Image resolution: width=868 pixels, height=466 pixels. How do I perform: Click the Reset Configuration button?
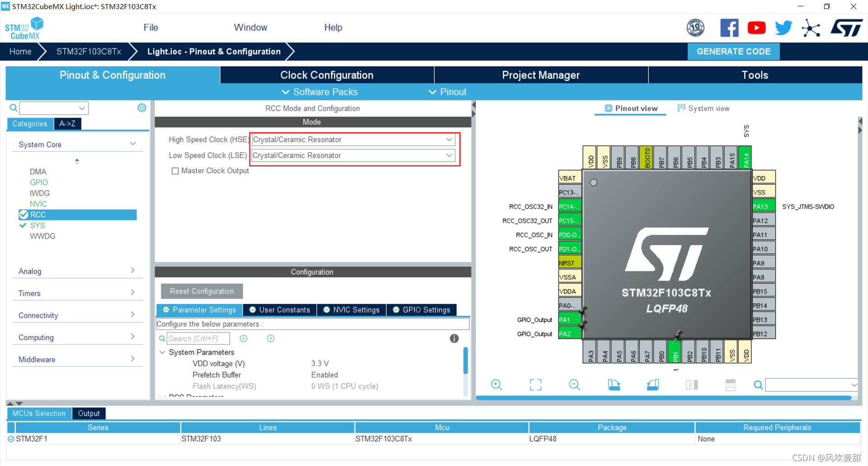tap(202, 291)
